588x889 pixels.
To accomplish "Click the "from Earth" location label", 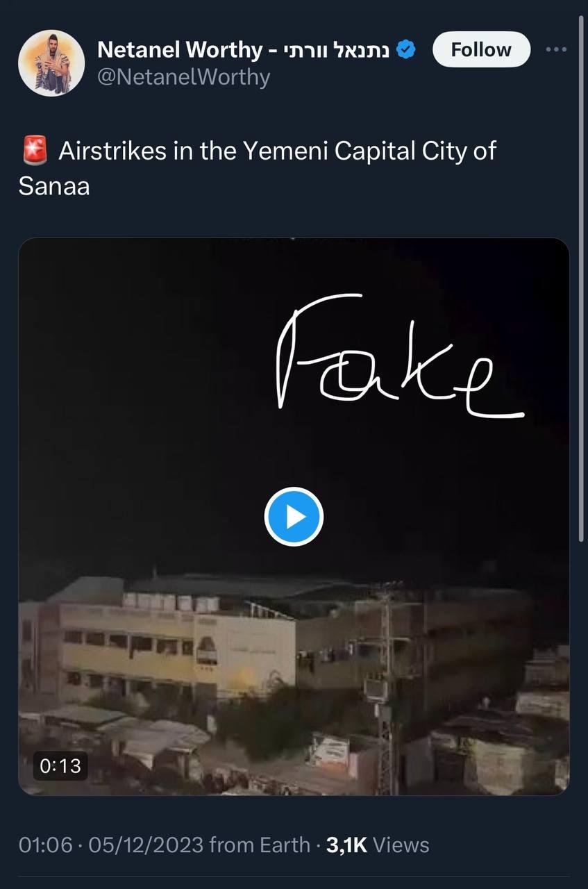I will [x=259, y=845].
